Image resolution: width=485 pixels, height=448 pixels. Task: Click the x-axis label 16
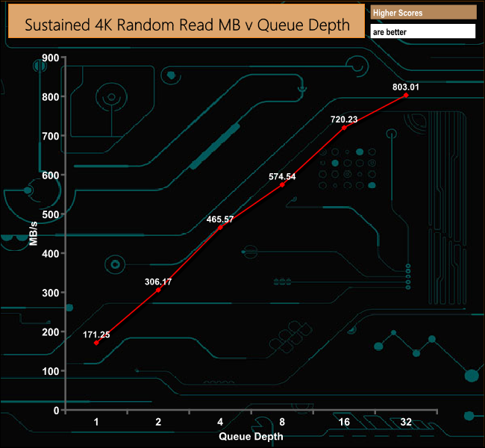tap(344, 422)
